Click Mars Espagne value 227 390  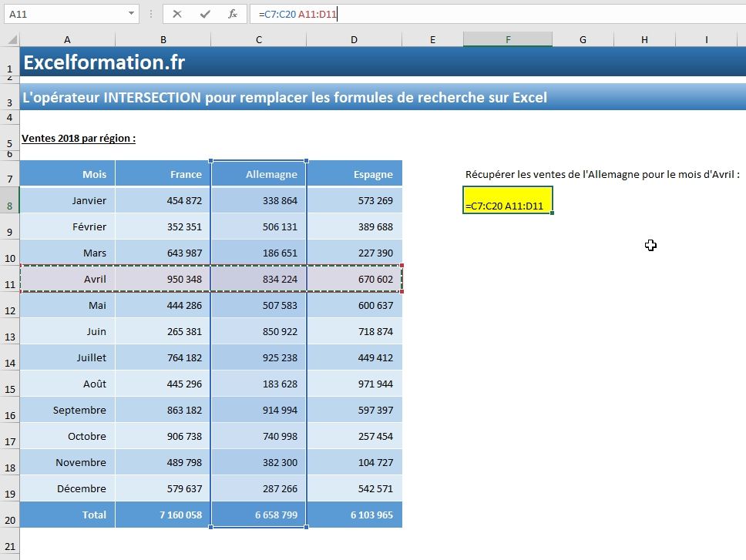(355, 253)
